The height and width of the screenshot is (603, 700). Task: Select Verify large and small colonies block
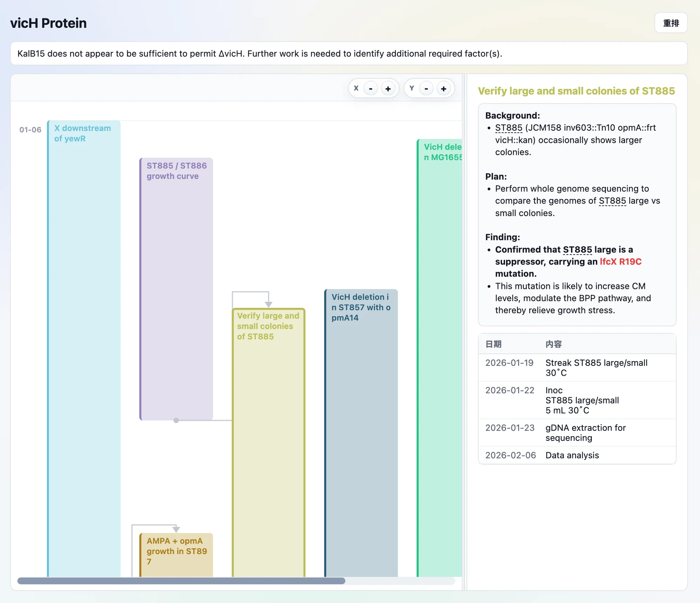[268, 442]
